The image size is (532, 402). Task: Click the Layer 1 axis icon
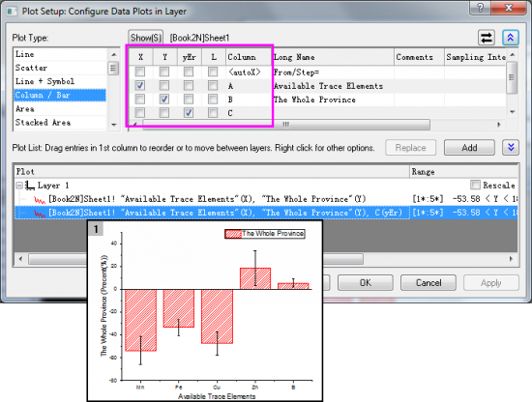point(31,186)
